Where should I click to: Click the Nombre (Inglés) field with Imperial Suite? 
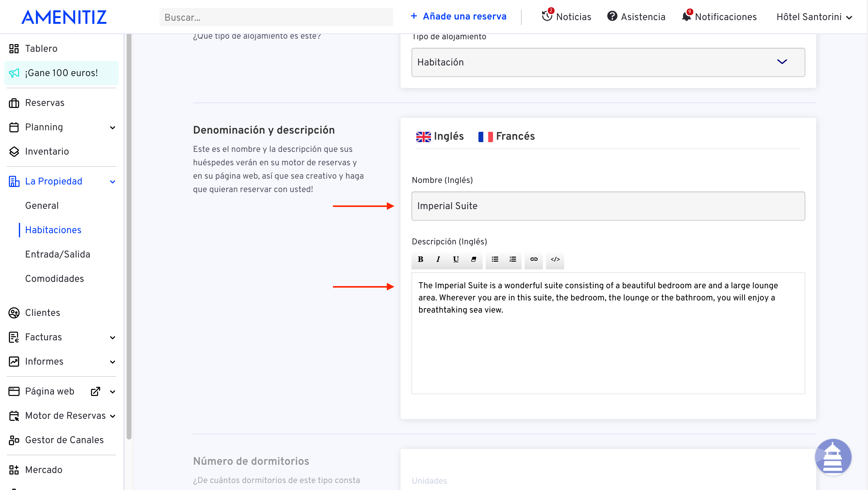[608, 206]
